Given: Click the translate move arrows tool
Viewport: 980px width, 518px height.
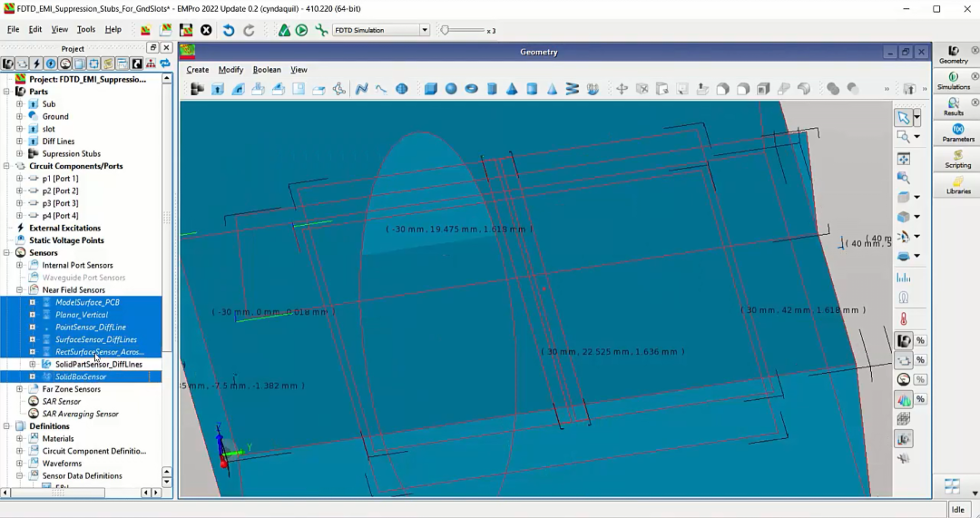Looking at the screenshot, I should pyautogui.click(x=622, y=89).
